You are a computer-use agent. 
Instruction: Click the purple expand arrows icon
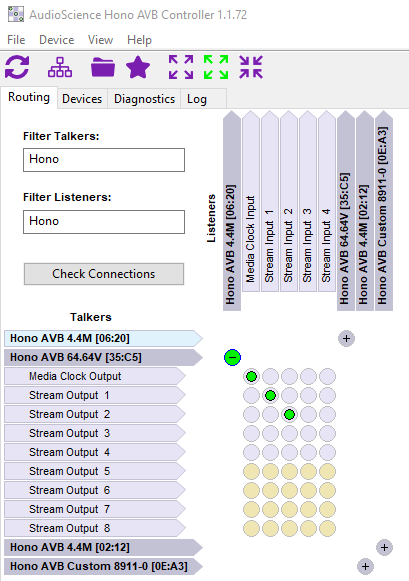(x=181, y=67)
